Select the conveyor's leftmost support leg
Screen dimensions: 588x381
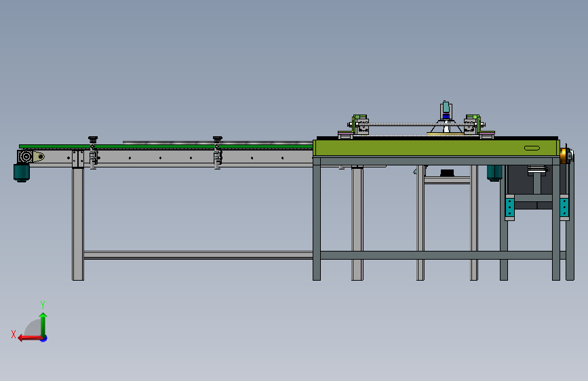pos(78,224)
